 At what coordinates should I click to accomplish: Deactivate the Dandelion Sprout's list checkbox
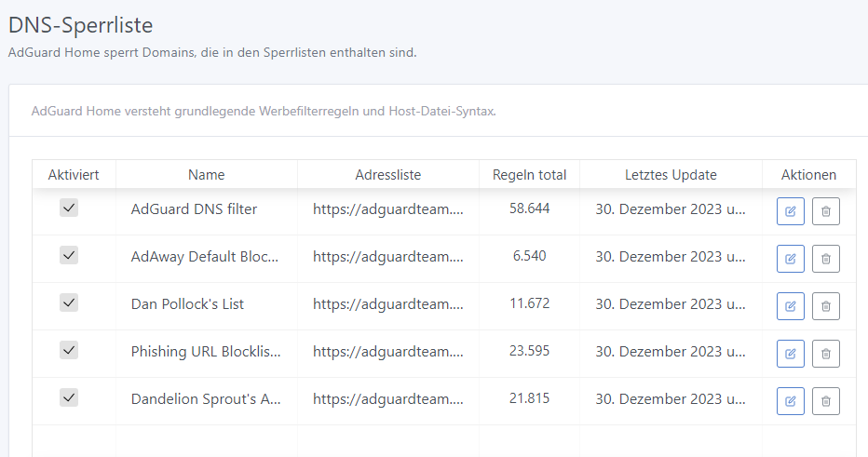point(69,397)
